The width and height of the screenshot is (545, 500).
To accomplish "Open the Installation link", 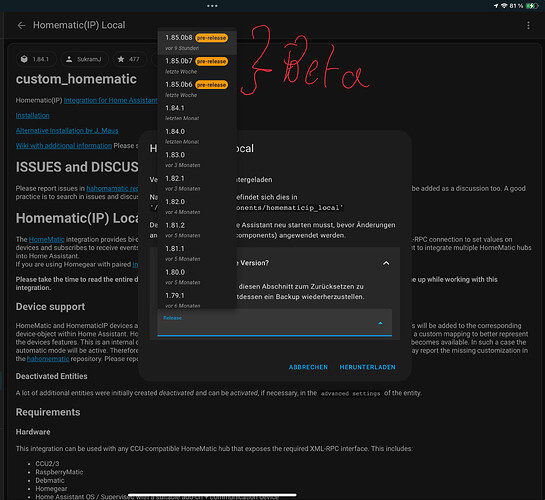I will [32, 115].
